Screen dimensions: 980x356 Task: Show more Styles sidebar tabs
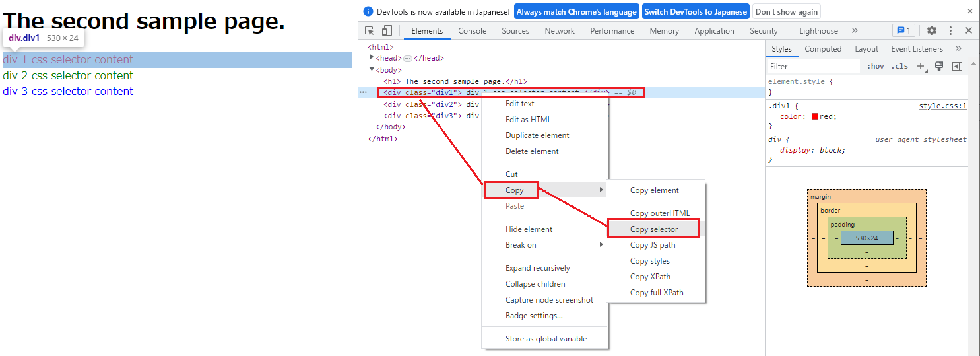coord(958,49)
